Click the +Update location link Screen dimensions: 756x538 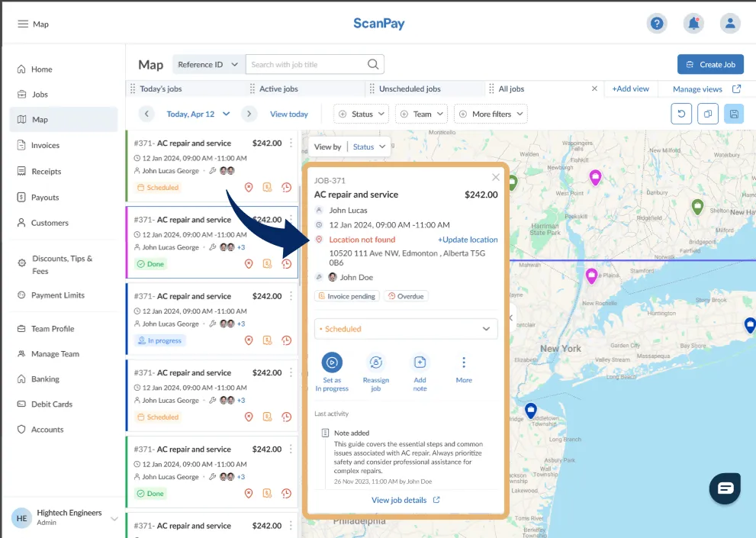click(x=468, y=240)
